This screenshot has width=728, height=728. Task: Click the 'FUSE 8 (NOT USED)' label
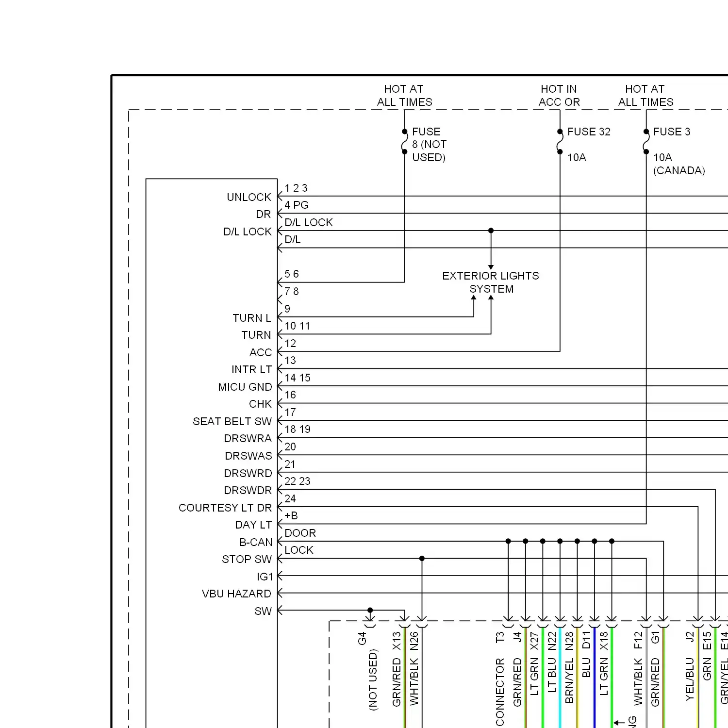pyautogui.click(x=429, y=145)
